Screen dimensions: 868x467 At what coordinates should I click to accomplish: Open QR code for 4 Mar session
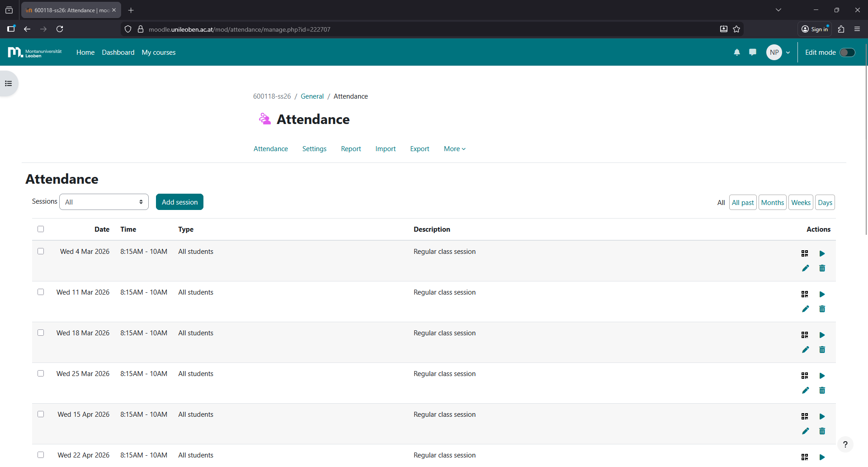point(805,253)
